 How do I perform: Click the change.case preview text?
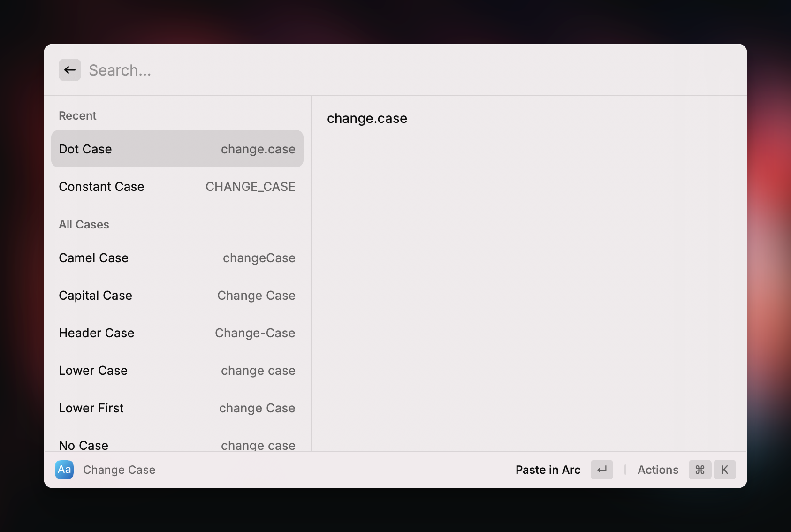pyautogui.click(x=367, y=118)
